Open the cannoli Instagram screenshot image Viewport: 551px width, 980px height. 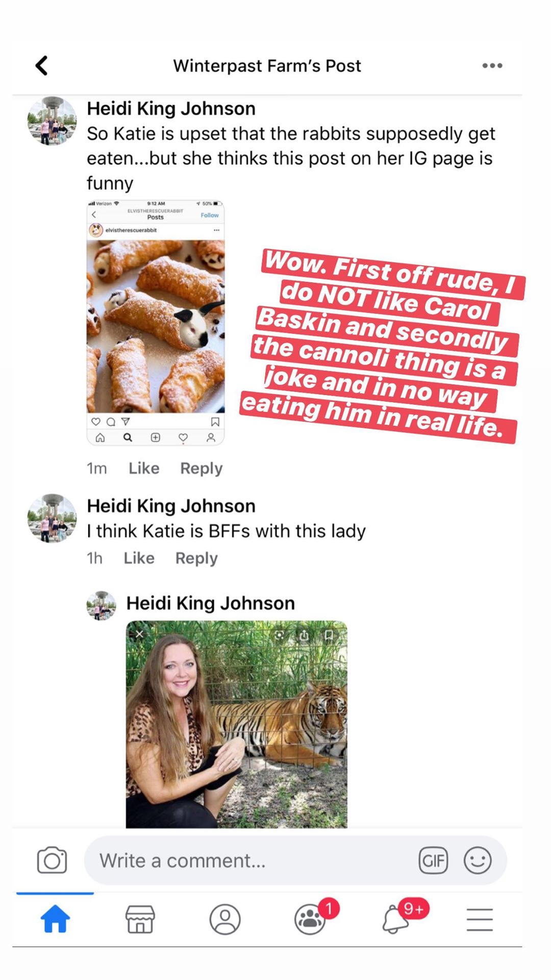tap(156, 323)
